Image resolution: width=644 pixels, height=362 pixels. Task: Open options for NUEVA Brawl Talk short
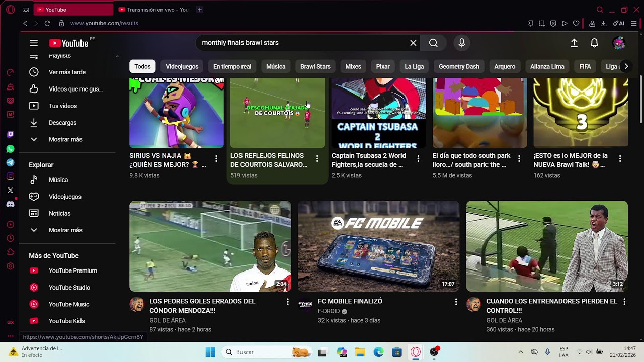click(620, 159)
